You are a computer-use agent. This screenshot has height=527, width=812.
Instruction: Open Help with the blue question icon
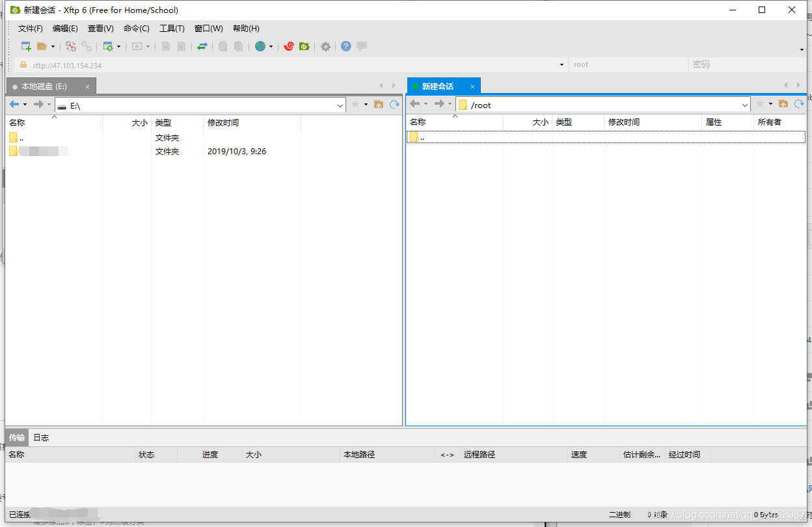346,46
